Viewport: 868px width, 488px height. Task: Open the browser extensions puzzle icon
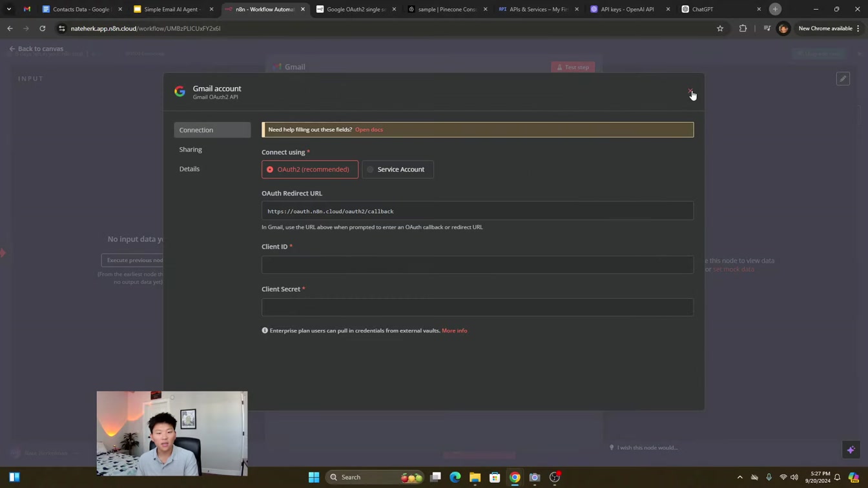(x=743, y=28)
